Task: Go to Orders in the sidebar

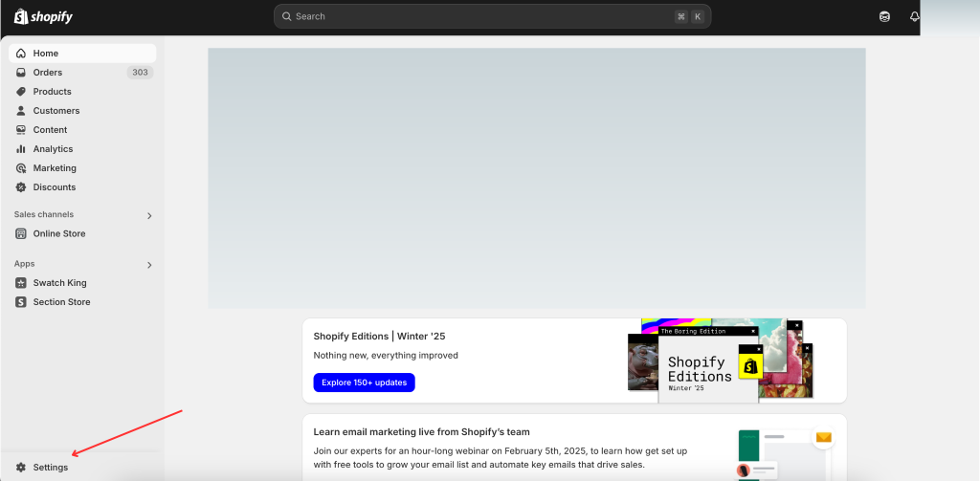Action: (82, 73)
